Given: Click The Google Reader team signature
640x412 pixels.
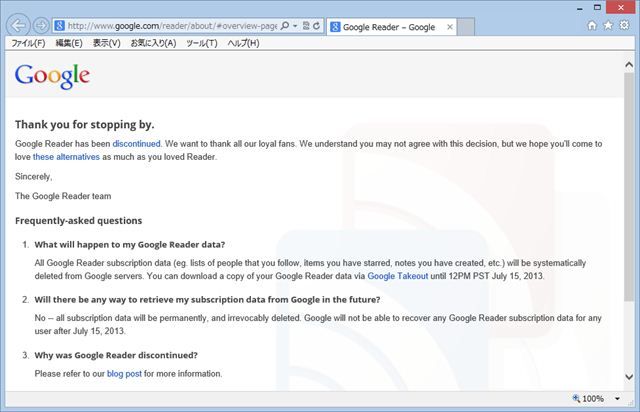Looking at the screenshot, I should (x=63, y=196).
